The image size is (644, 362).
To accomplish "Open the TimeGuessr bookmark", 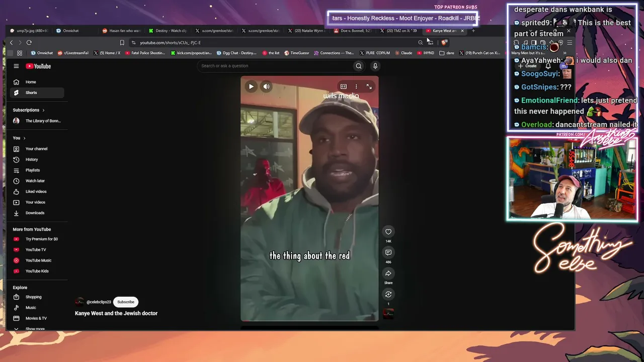I will 297,53.
